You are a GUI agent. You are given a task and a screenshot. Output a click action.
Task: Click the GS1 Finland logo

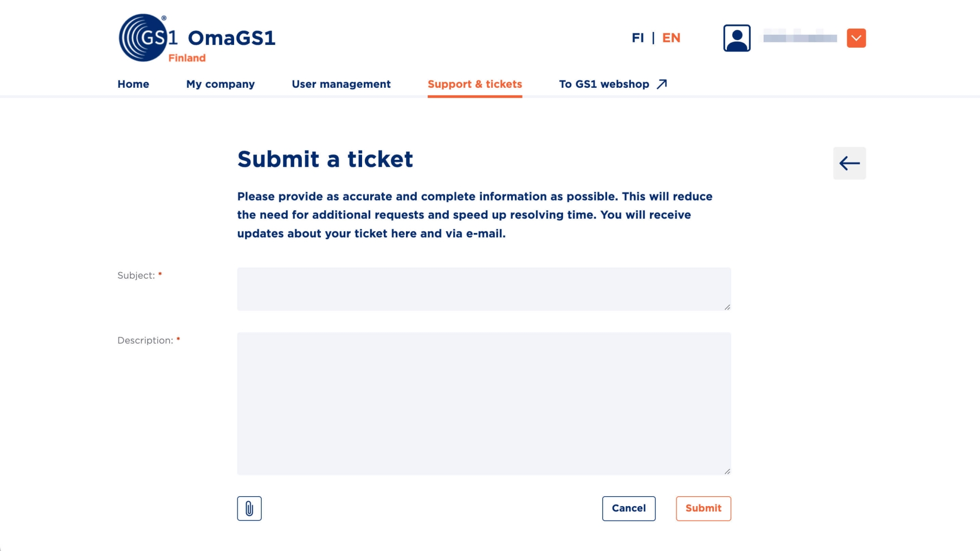[196, 37]
